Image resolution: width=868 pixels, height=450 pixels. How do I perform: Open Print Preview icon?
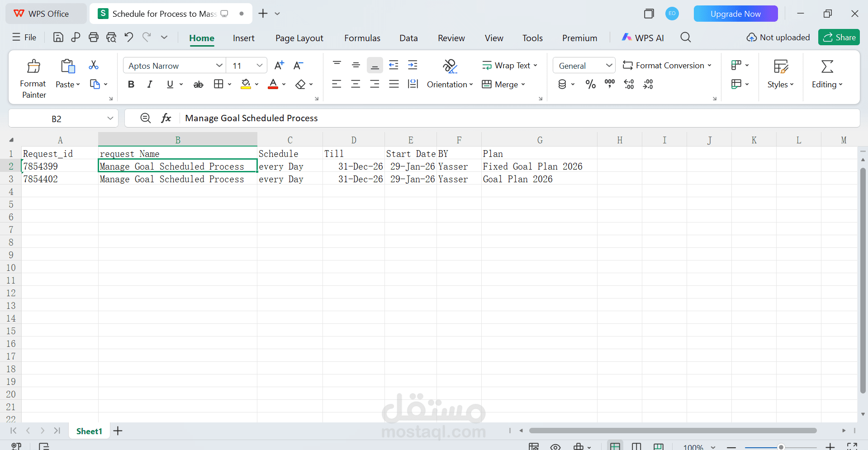111,38
